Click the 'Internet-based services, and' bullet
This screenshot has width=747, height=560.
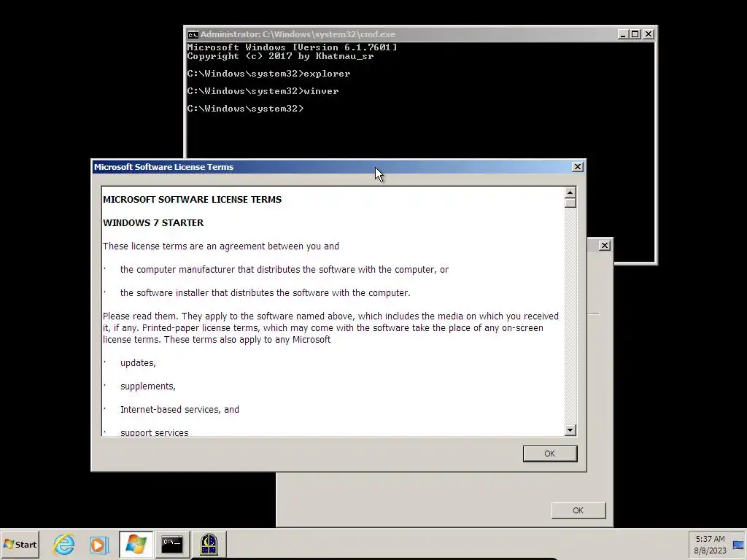[x=179, y=410]
